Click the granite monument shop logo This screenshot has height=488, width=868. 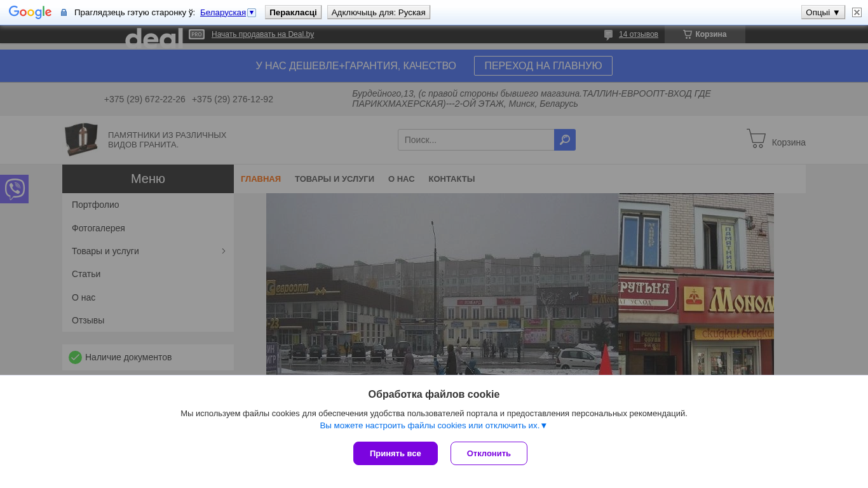(x=81, y=139)
